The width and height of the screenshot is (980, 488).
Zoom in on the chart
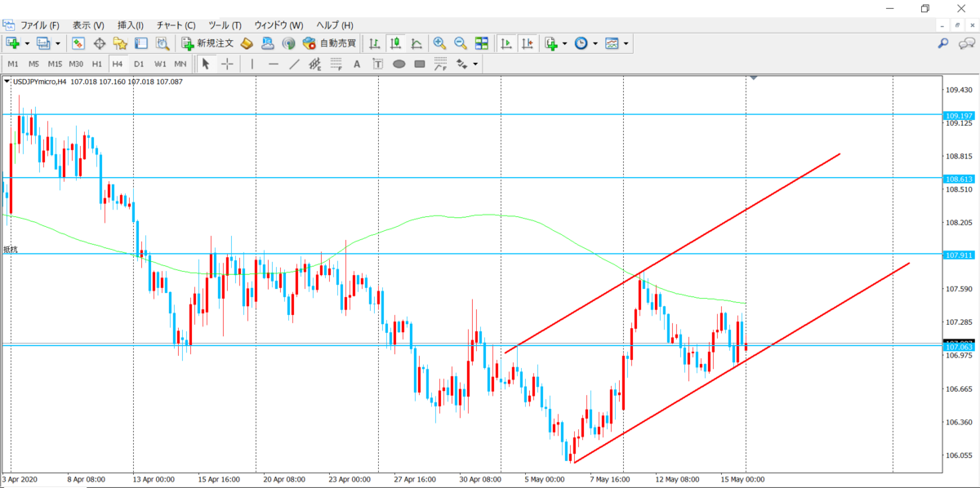click(439, 43)
